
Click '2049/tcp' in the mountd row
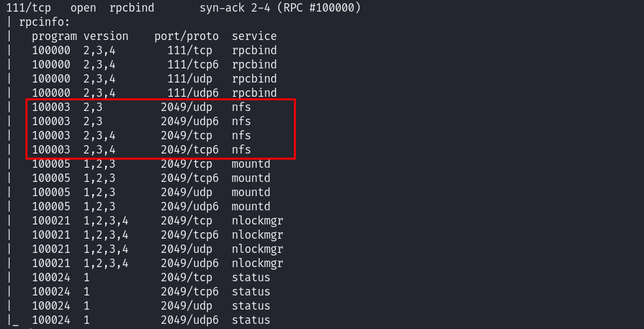pyautogui.click(x=186, y=164)
